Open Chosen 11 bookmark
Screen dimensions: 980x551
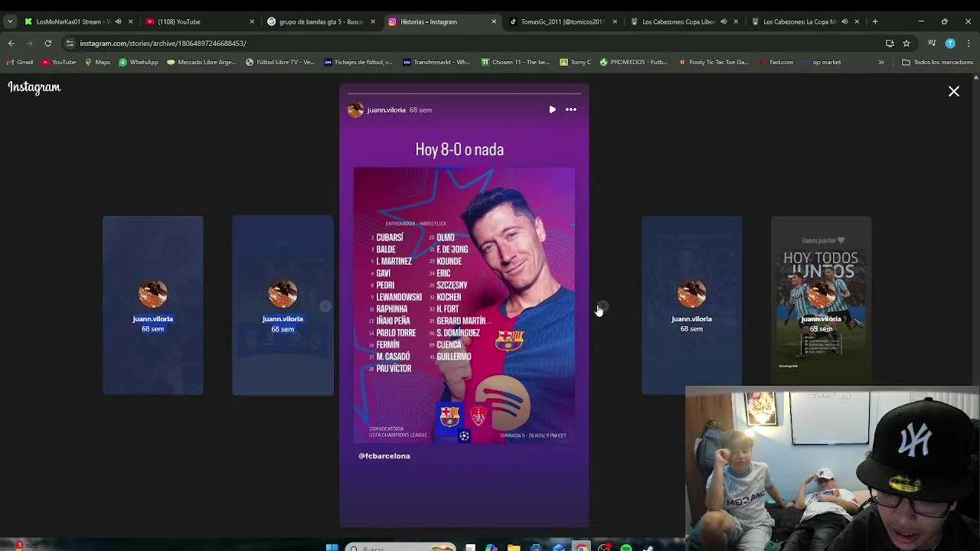514,62
